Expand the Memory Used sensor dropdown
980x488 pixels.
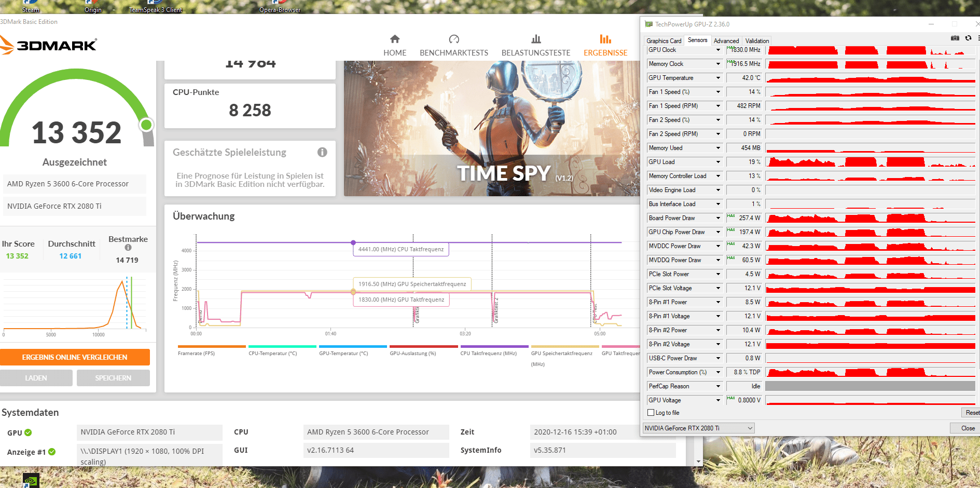click(x=718, y=148)
